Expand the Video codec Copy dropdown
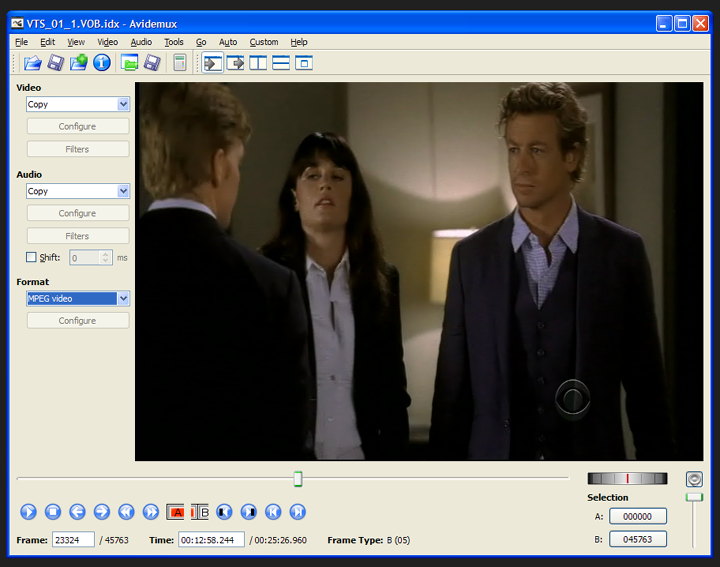Viewport: 720px width, 567px height. [x=123, y=104]
